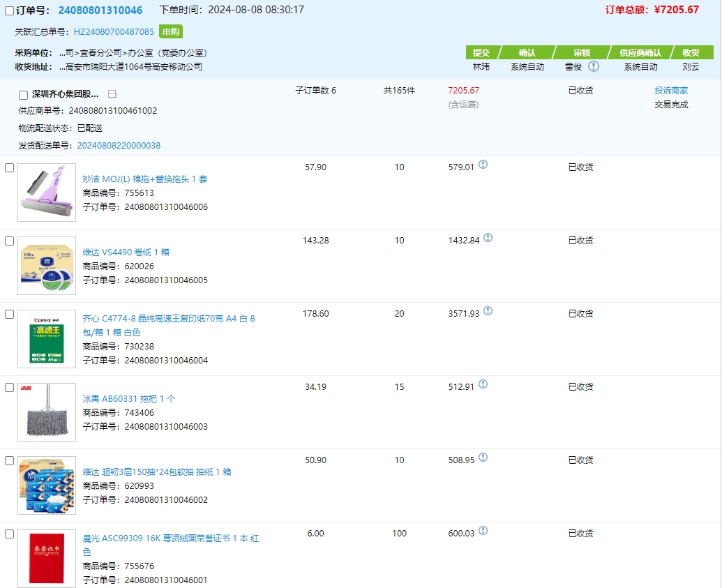This screenshot has height=588, width=722.
Task: Open delivery note 20240808220000038 link
Action: [119, 146]
